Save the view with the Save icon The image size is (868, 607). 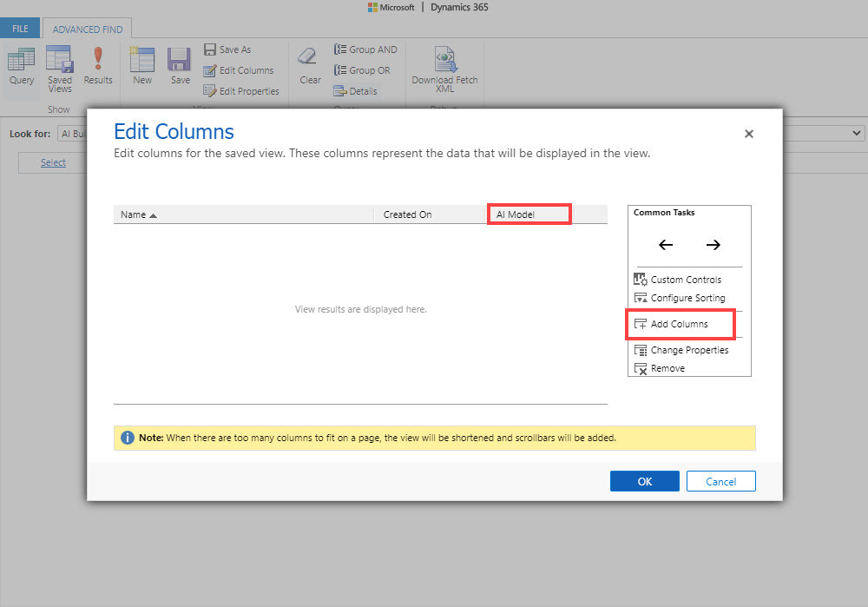pyautogui.click(x=179, y=65)
